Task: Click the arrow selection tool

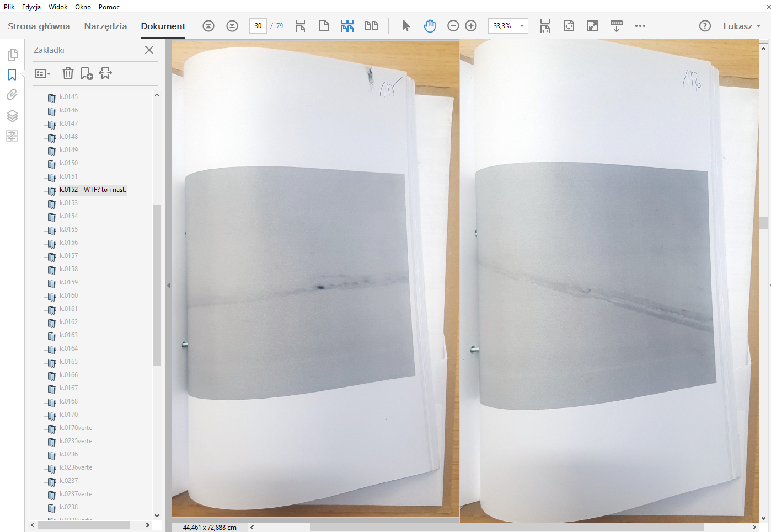Action: coord(406,26)
